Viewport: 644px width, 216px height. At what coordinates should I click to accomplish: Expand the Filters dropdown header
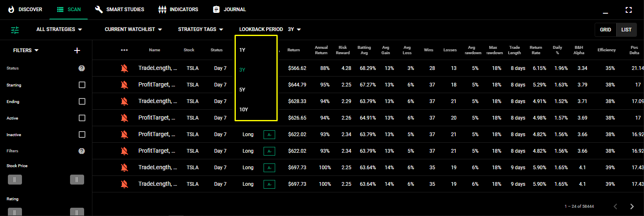tap(26, 50)
